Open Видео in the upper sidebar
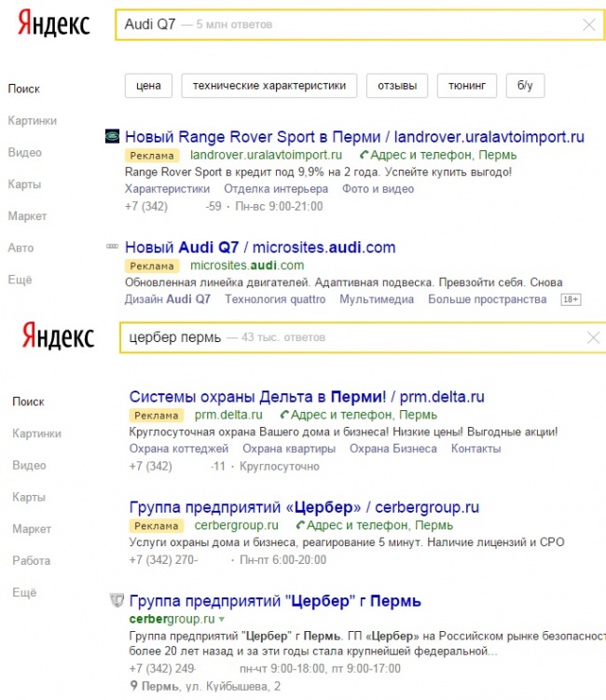 pyautogui.click(x=25, y=152)
